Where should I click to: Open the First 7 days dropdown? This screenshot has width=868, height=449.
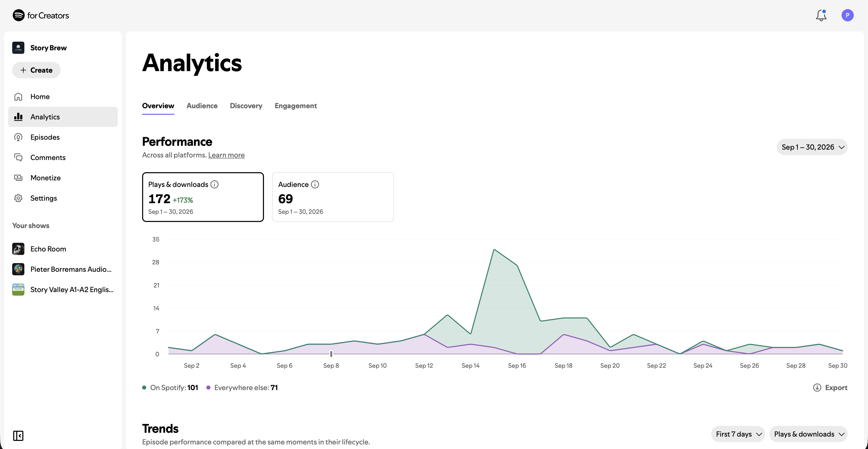[738, 434]
